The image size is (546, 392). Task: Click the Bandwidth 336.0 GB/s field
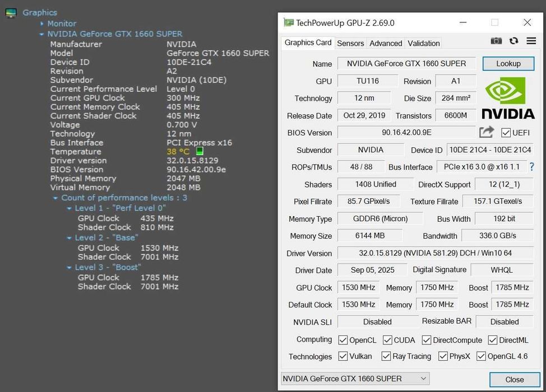pyautogui.click(x=498, y=236)
